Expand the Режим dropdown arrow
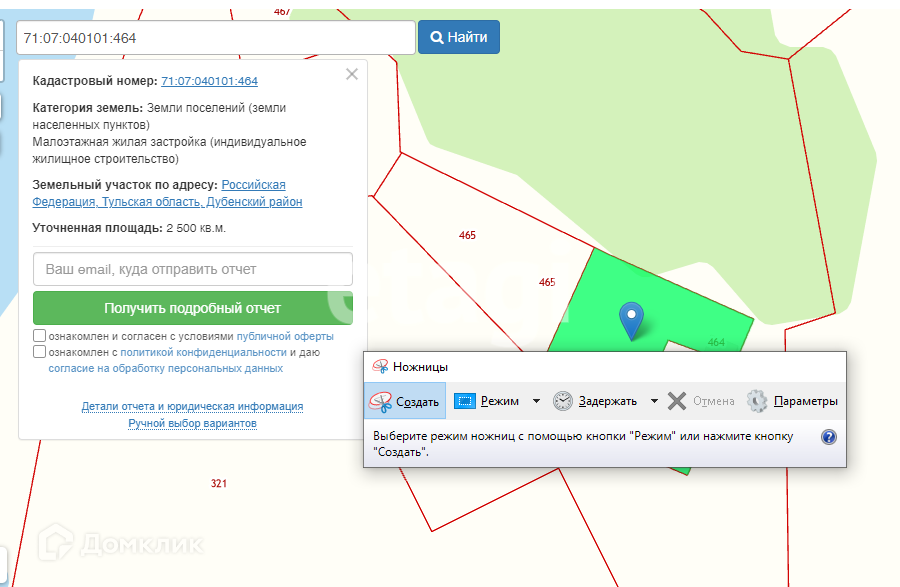 point(536,401)
